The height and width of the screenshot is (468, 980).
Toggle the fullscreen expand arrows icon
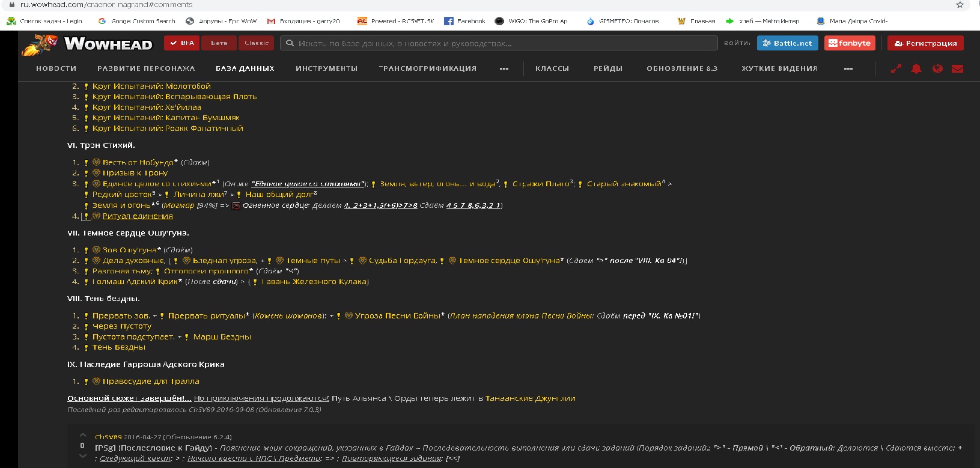(x=895, y=68)
